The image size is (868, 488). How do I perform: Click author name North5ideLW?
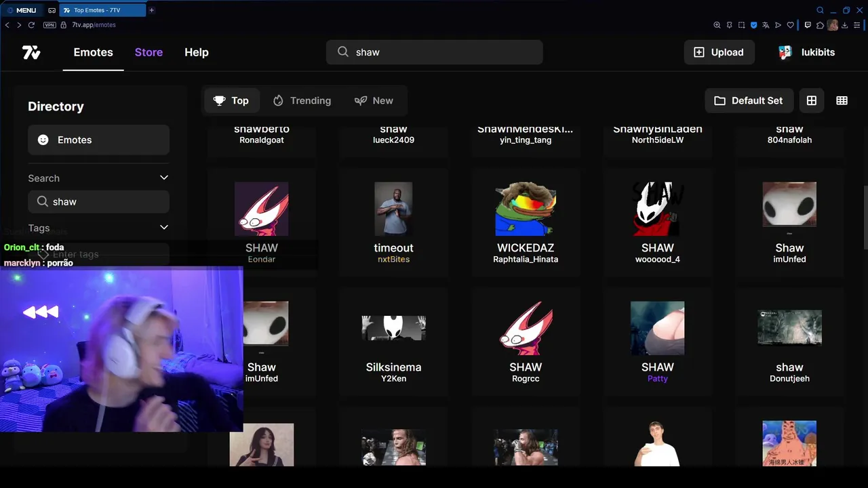click(x=658, y=140)
